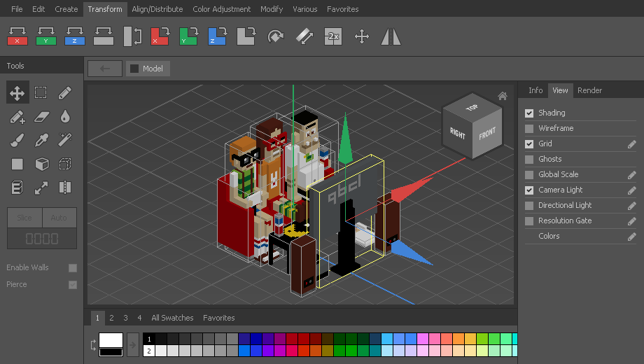The image size is (644, 364).
Task: Click the Rotate Y green icon
Action: 188,36
